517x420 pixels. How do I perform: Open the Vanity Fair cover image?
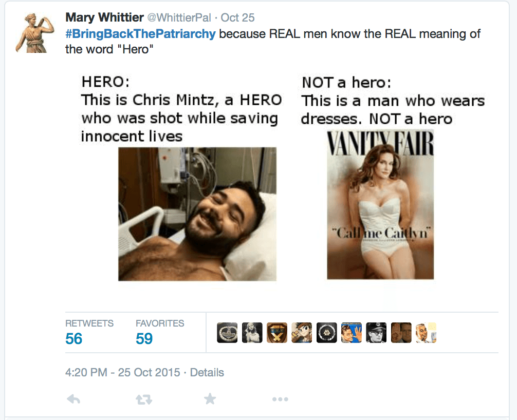coord(380,204)
